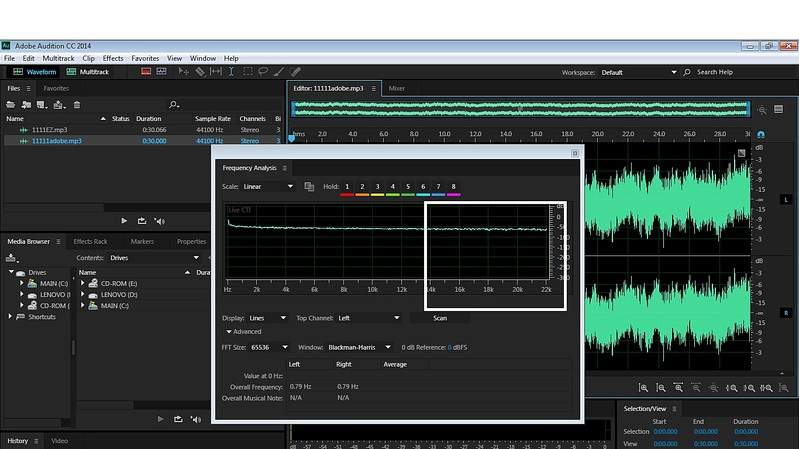799x449 pixels.
Task: Toggle right channel R button
Action: coord(786,312)
